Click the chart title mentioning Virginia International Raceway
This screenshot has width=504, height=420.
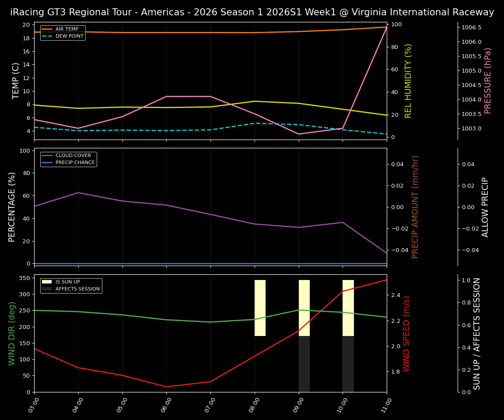point(252,12)
